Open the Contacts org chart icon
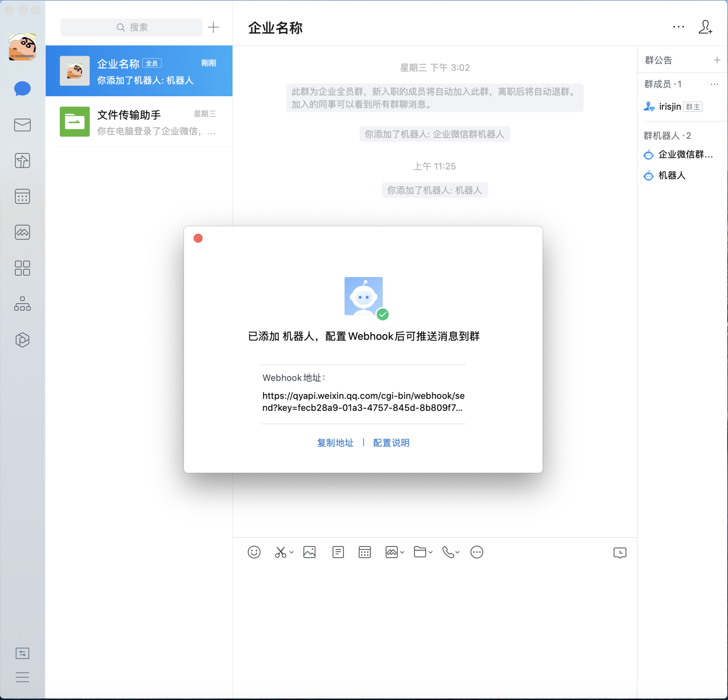The height and width of the screenshot is (700, 728). tap(22, 304)
